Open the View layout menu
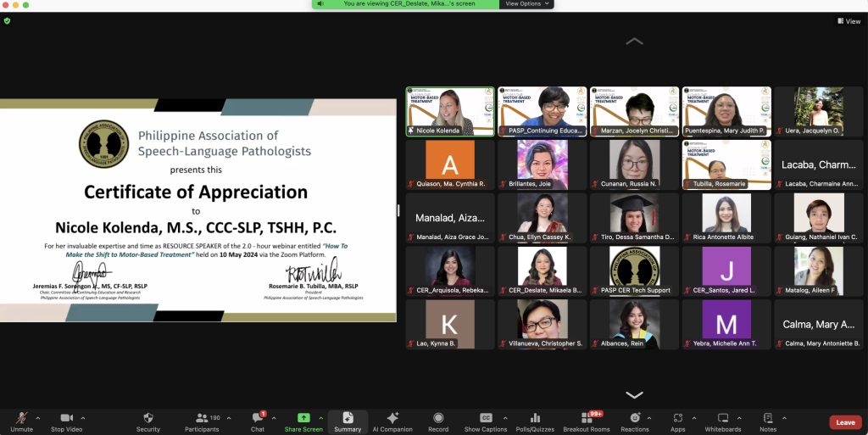This screenshot has height=435, width=868. [x=849, y=21]
